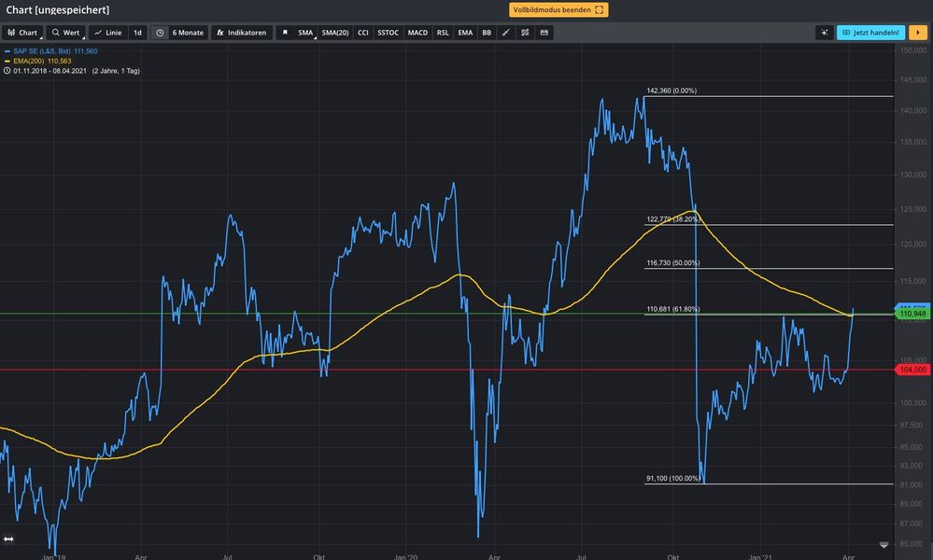The height and width of the screenshot is (560, 933).
Task: Click the red 104,000 price level marker
Action: coord(912,370)
